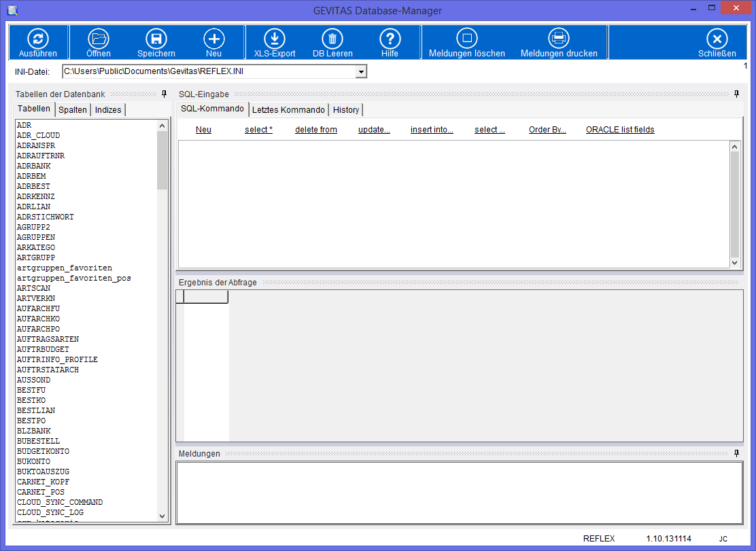Select table BUKTOAUSZUG
The width and height of the screenshot is (756, 551).
click(x=43, y=472)
